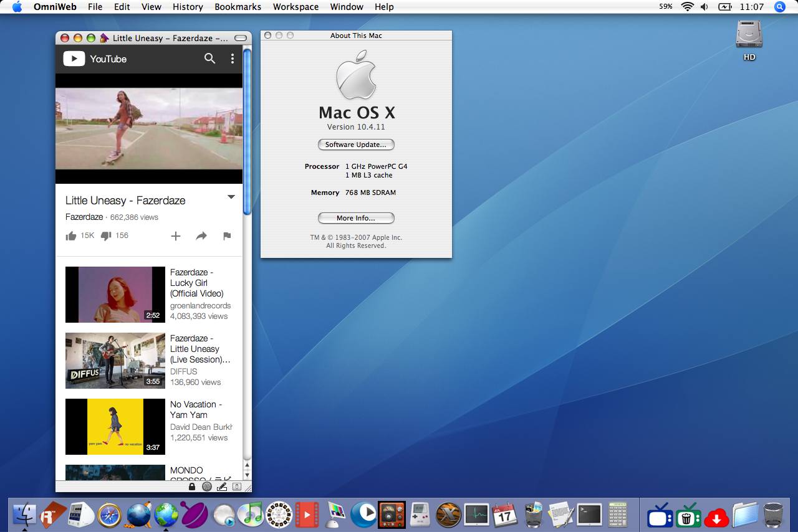Click the page proxy icon in OmniWeb title bar
This screenshot has width=798, height=532.
104,38
